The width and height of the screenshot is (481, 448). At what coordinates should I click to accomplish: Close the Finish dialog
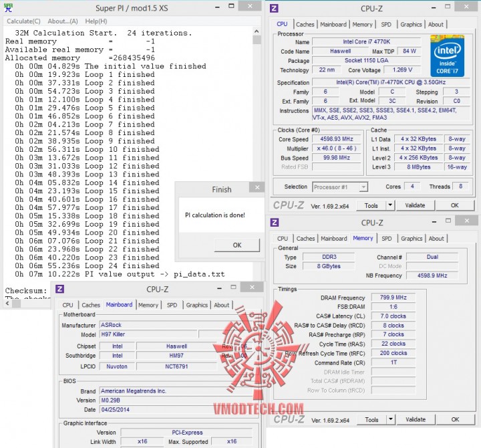[x=257, y=187]
